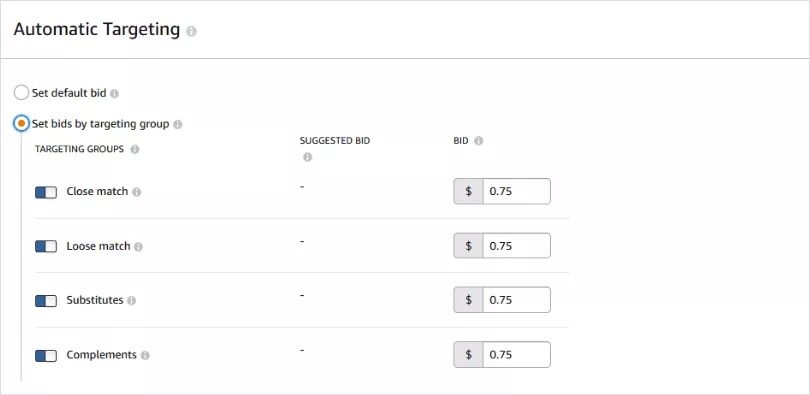Click the info icon under Suggested Bid header
The width and height of the screenshot is (810, 395).
tap(307, 157)
